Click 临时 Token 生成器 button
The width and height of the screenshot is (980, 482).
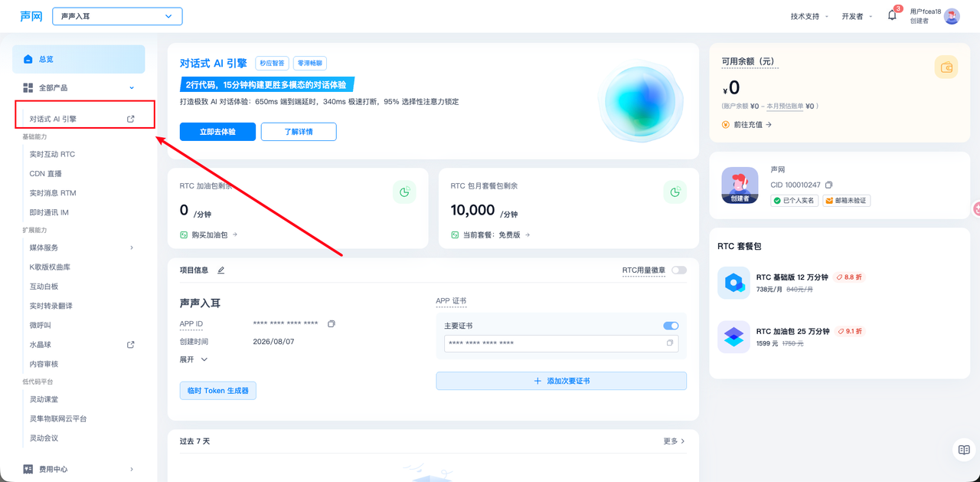pyautogui.click(x=218, y=391)
